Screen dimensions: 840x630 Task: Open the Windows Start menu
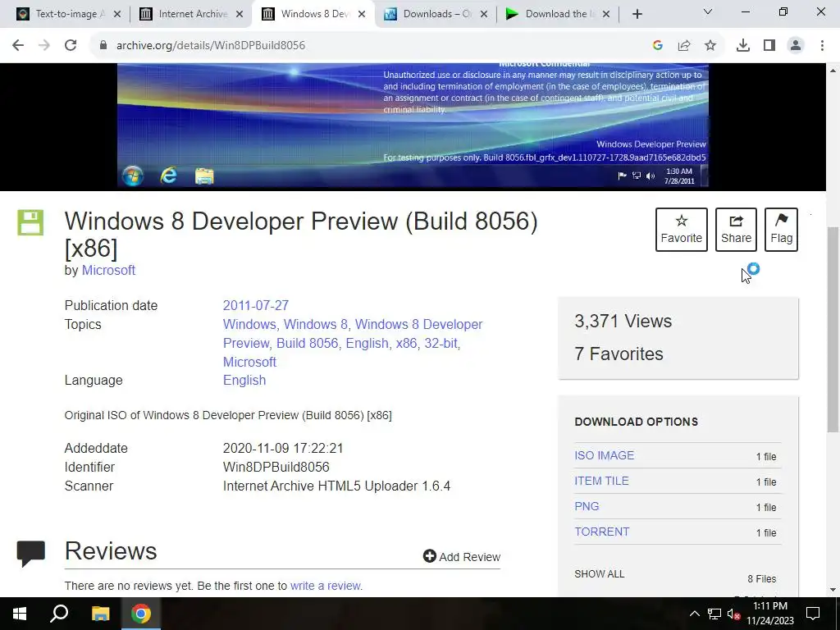[x=20, y=614]
